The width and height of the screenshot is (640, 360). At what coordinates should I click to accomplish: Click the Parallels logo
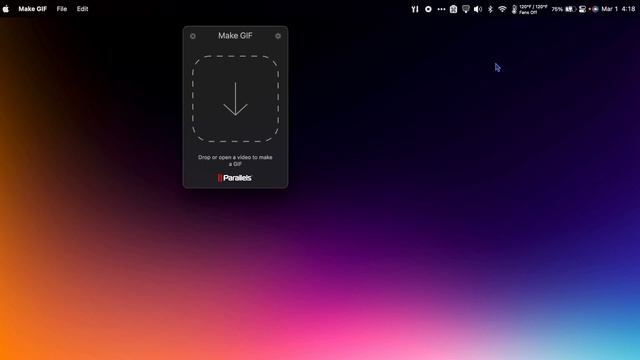point(235,178)
